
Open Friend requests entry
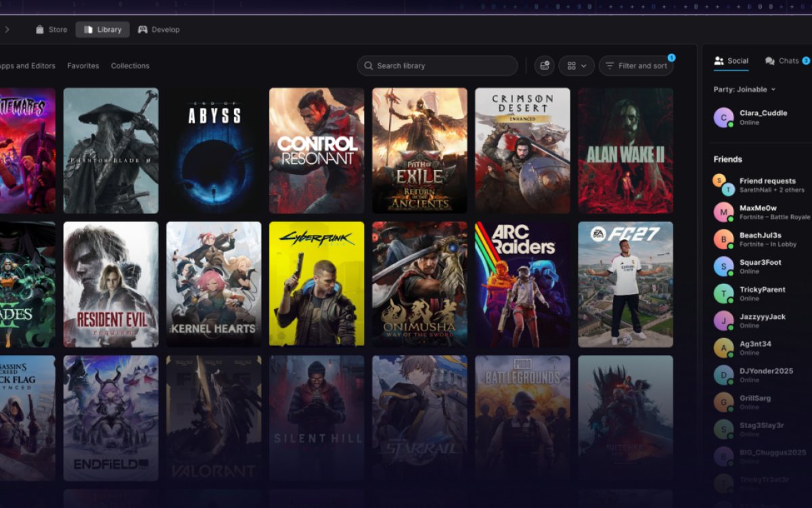click(x=761, y=185)
